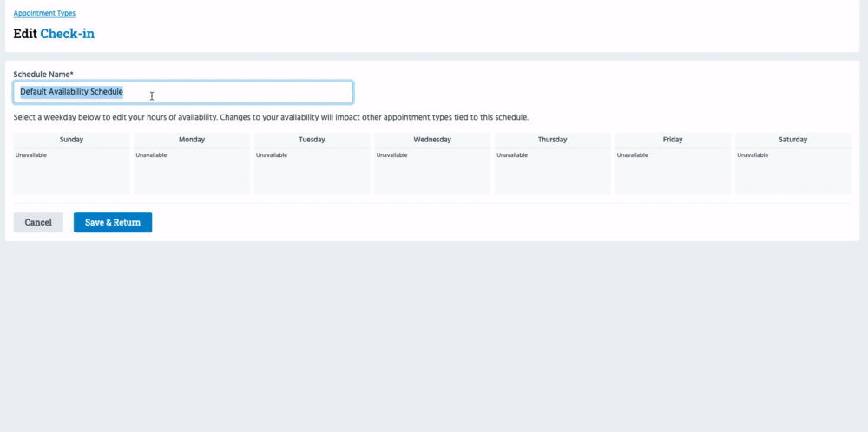
Task: Click the Save & Return button
Action: [x=113, y=222]
